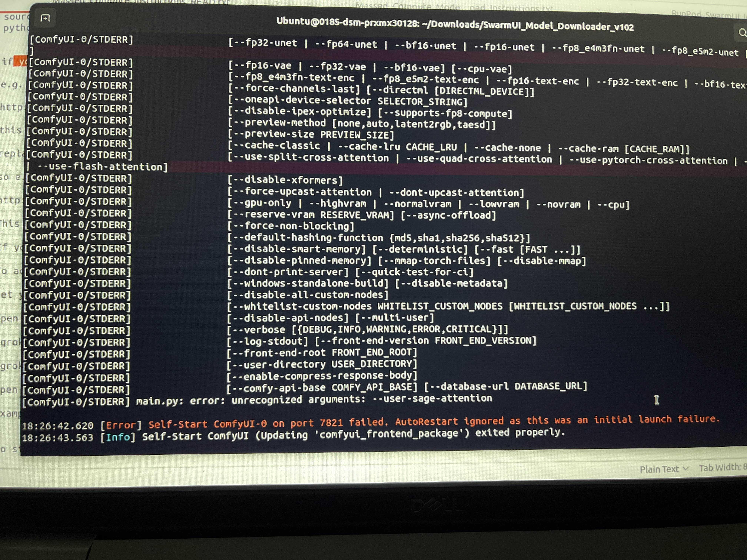747x560 pixels.
Task: Click the --verbose DEBUG,INFO,WARNING option line
Action: tap(367, 329)
